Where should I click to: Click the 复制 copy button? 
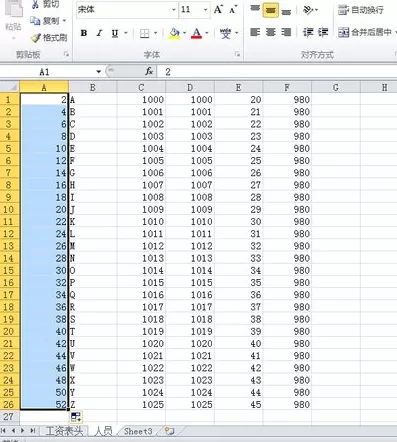click(45, 21)
